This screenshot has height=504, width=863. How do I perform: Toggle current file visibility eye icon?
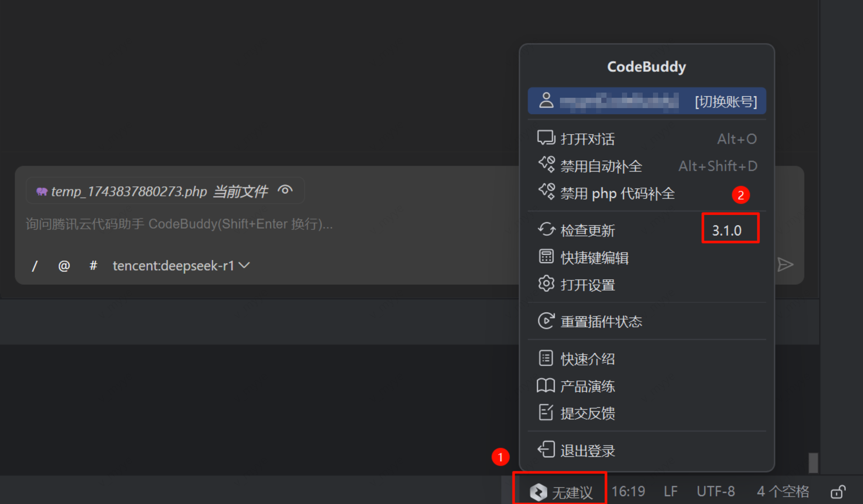(285, 190)
